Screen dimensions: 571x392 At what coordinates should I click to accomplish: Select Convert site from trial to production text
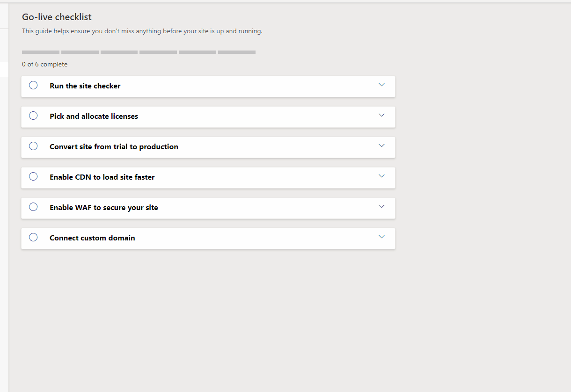[114, 147]
